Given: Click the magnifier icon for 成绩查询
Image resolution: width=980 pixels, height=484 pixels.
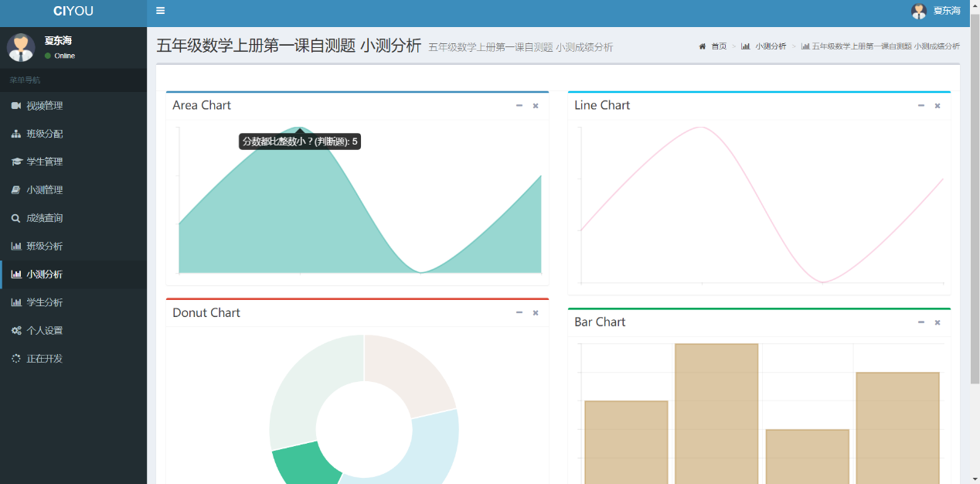Looking at the screenshot, I should [16, 218].
